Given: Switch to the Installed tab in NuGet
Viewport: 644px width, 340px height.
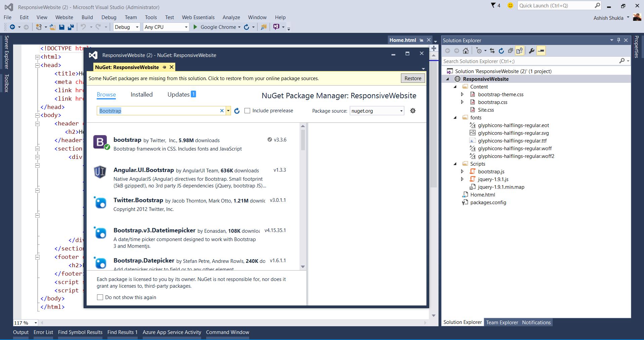Looking at the screenshot, I should tap(141, 95).
